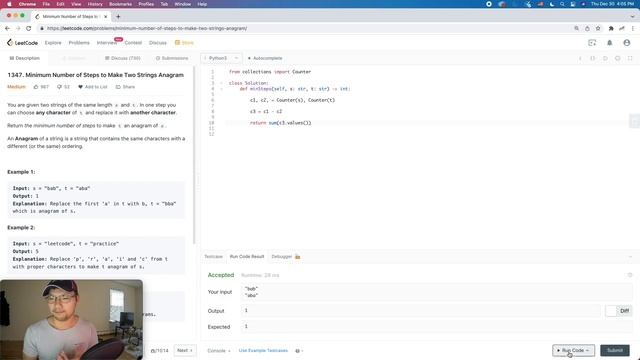Open the macOS Apple menu

pos(9,4)
